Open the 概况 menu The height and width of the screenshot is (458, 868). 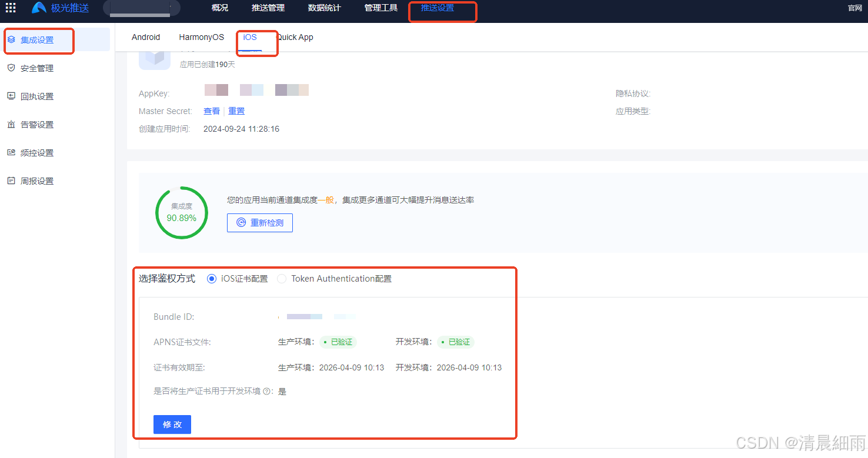point(220,8)
